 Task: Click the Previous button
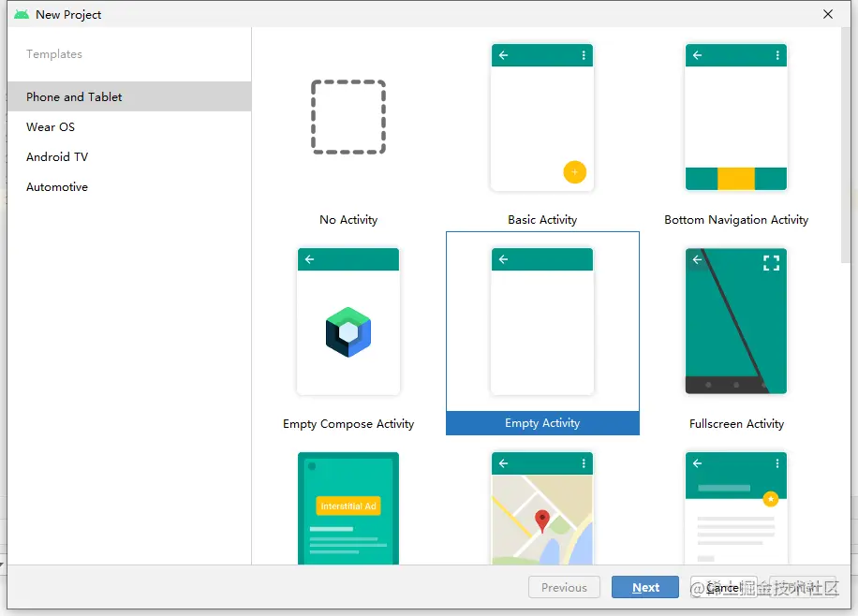coord(564,587)
